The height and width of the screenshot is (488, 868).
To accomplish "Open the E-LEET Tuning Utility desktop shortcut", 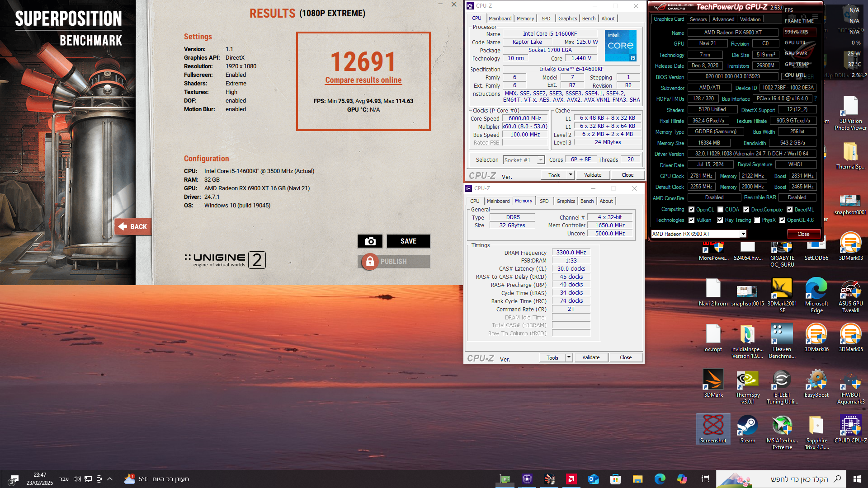I will pyautogui.click(x=782, y=387).
